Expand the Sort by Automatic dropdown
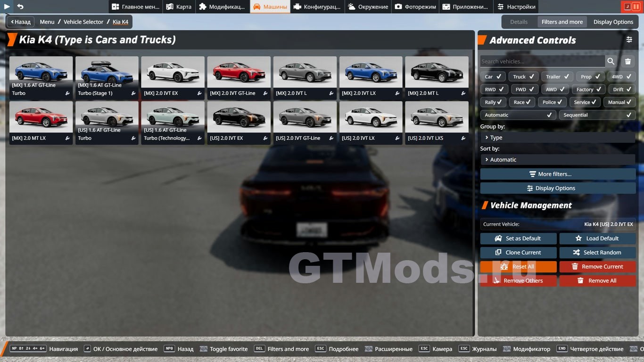This screenshot has width=644, height=362. tap(558, 160)
